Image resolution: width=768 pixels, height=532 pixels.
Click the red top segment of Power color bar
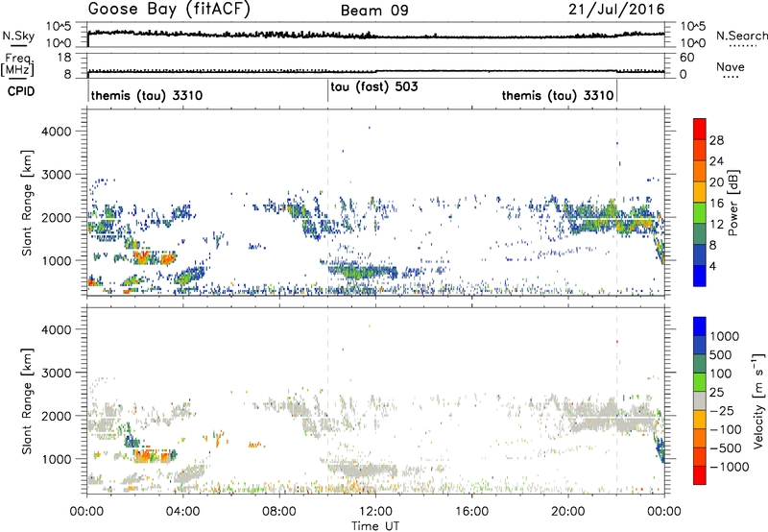tap(700, 129)
